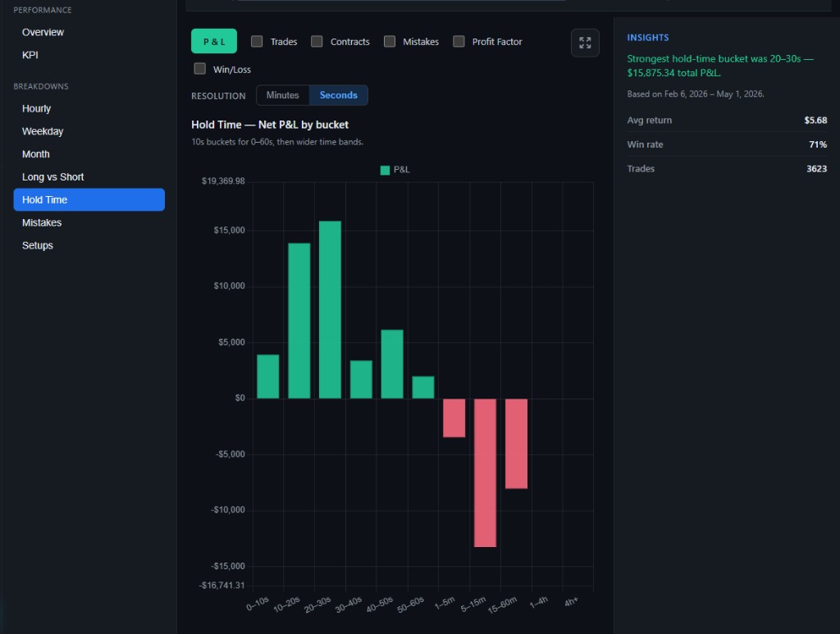The height and width of the screenshot is (634, 840).
Task: Click the 40–50s green bar
Action: tap(392, 364)
